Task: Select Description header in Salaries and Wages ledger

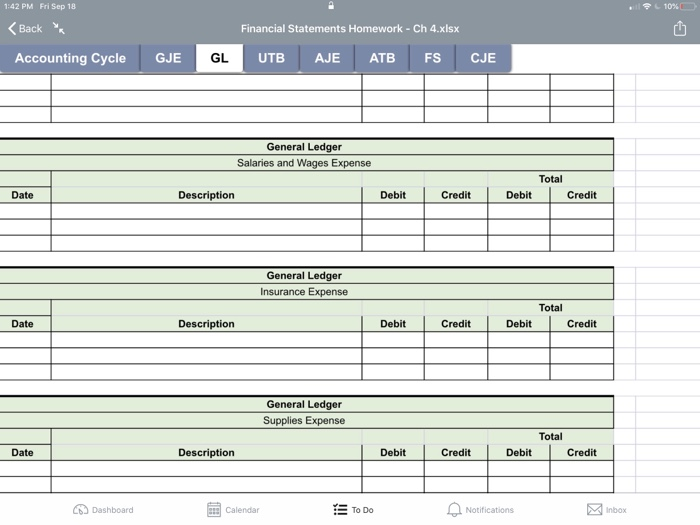Action: tap(206, 195)
